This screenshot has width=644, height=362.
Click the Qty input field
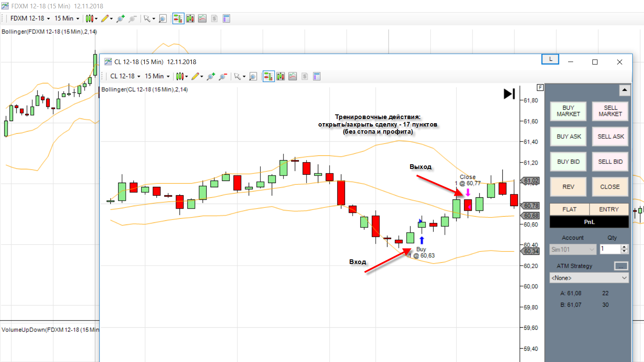click(610, 249)
